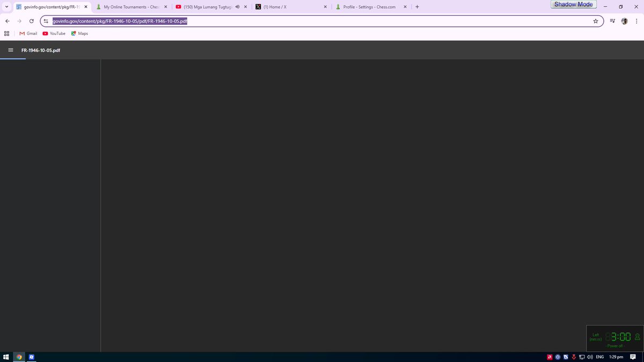Switch to Profile Settings Chess.com tab
Screen dimensions: 644x362
pyautogui.click(x=370, y=7)
